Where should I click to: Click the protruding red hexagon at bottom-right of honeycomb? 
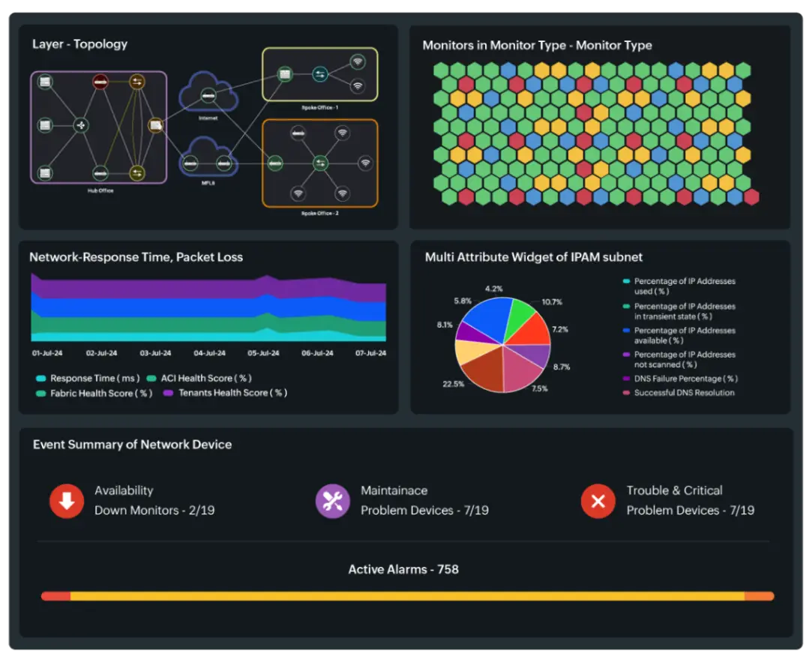751,197
